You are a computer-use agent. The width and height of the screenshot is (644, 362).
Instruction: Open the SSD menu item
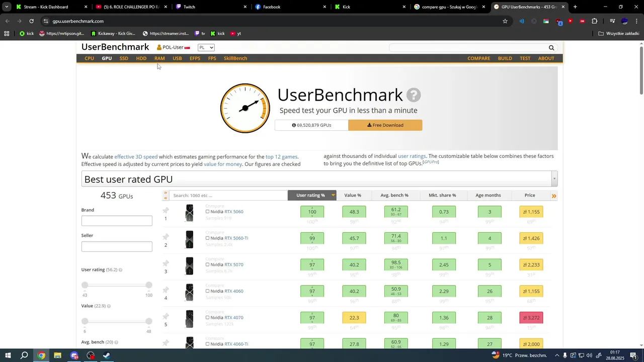coord(124,58)
